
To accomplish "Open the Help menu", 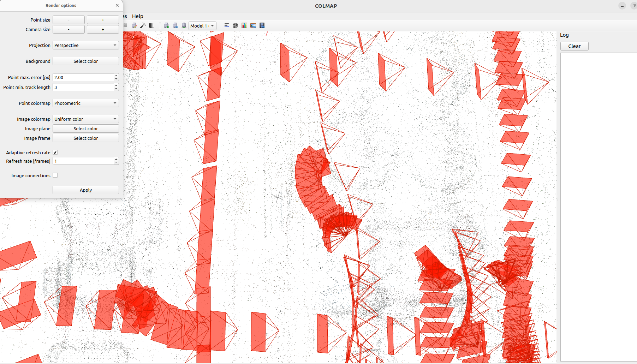I will pyautogui.click(x=137, y=16).
